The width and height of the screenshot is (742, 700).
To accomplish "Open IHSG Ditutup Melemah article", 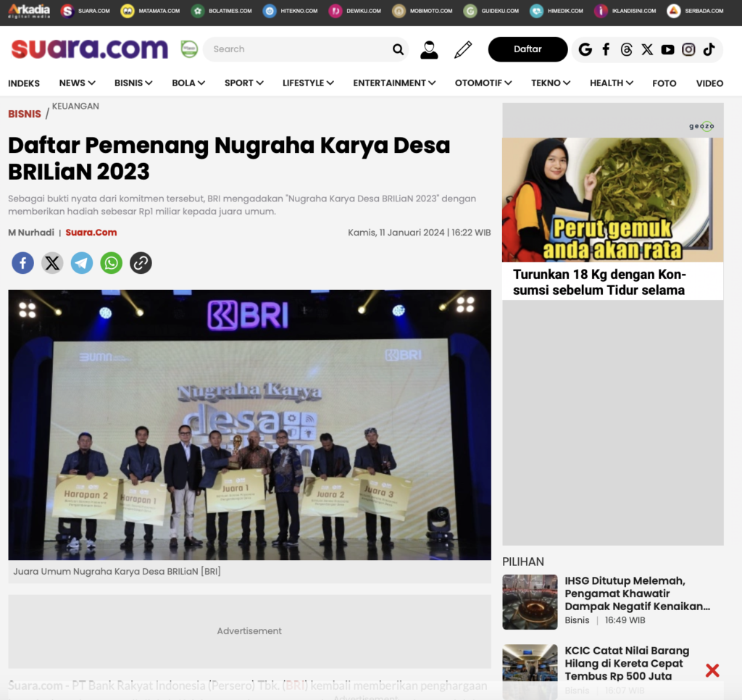I will pyautogui.click(x=637, y=593).
